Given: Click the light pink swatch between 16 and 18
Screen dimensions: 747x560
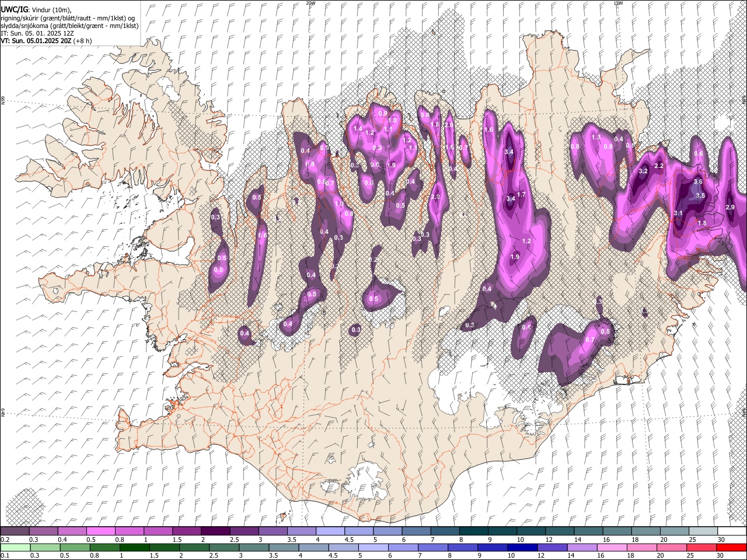Looking at the screenshot, I should (x=613, y=548).
